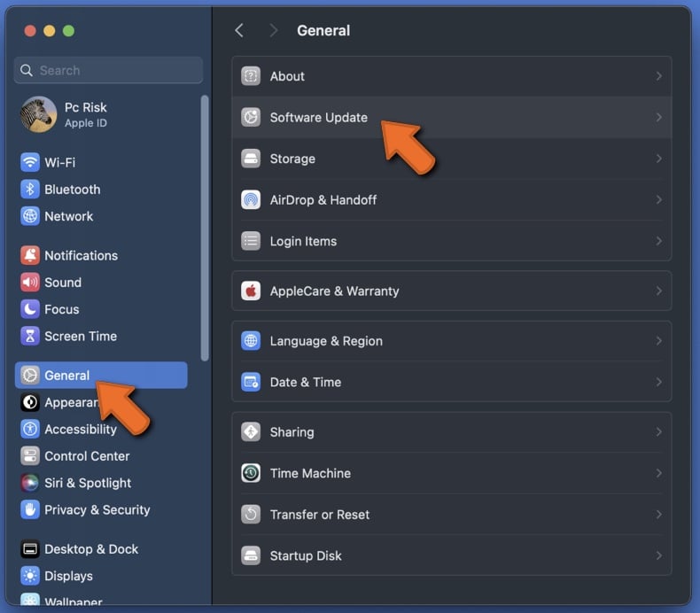Expand the About row chevron
Viewport: 700px width, 613px height.
(658, 76)
